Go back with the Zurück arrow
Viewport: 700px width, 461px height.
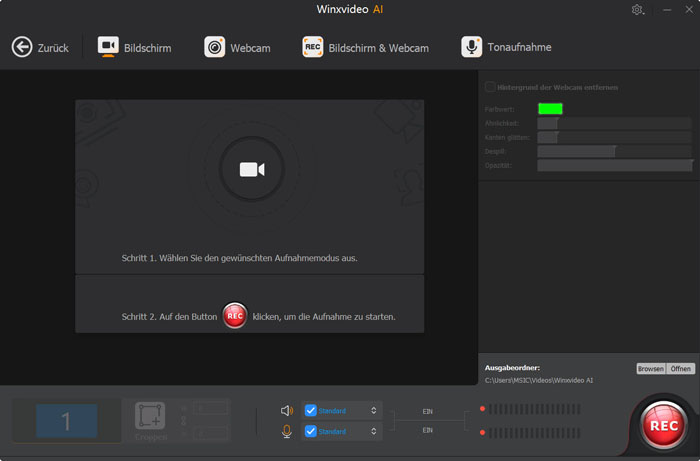point(40,47)
